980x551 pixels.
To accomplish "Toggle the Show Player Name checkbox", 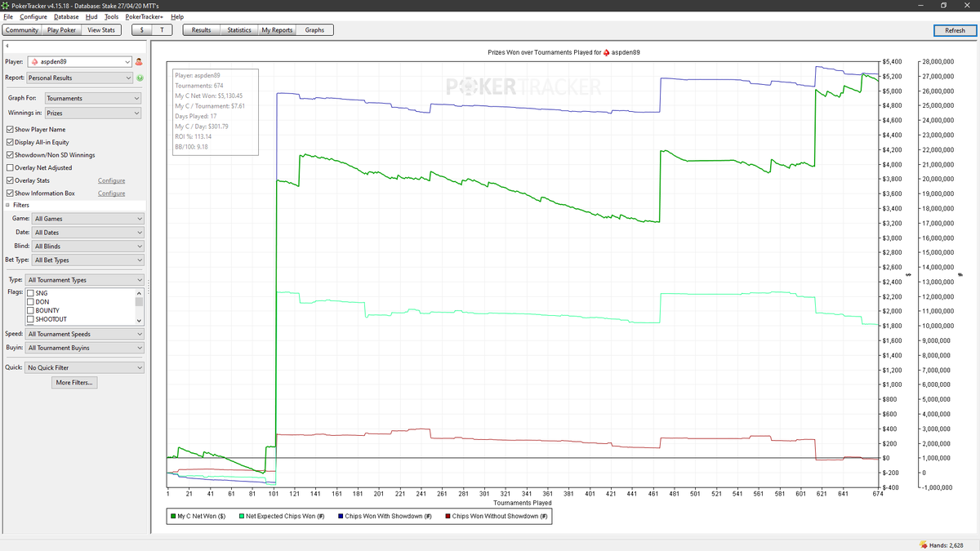I will [x=10, y=129].
